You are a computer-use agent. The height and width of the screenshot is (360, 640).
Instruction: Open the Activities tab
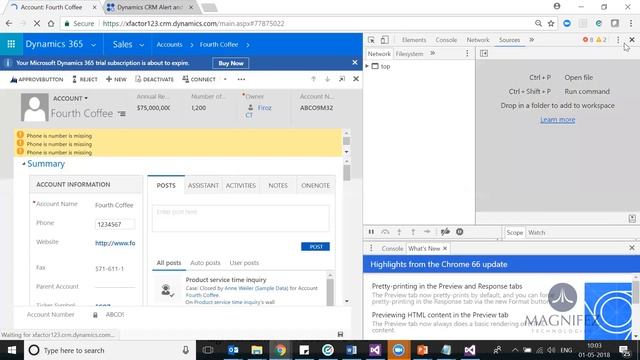pyautogui.click(x=241, y=185)
